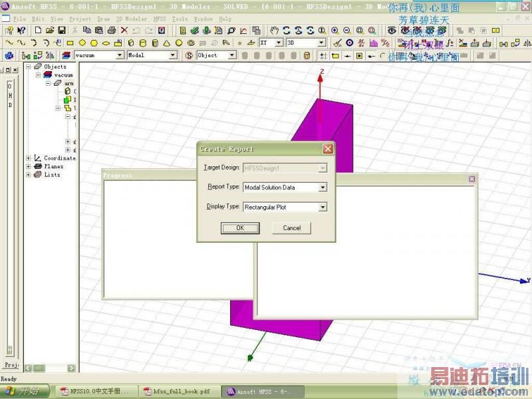This screenshot has height=399, width=532.
Task: Open the HFSS menu
Action: (160, 19)
